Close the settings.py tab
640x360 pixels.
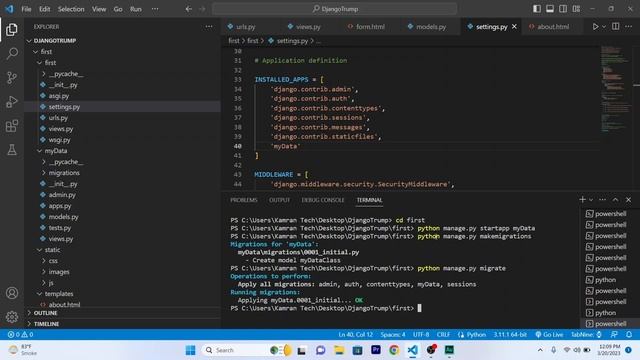pos(514,27)
